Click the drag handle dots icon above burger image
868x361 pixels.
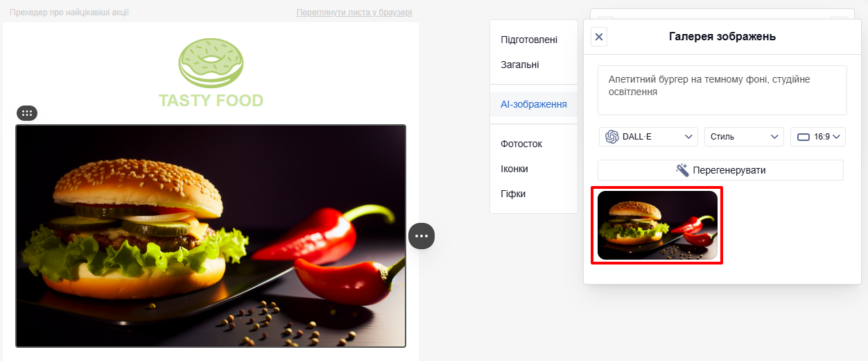pyautogui.click(x=27, y=112)
